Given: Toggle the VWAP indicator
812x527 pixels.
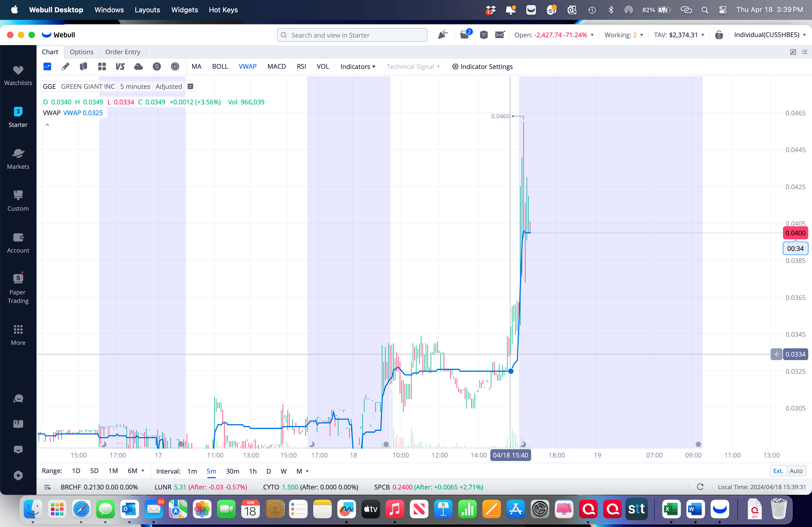Looking at the screenshot, I should point(247,67).
